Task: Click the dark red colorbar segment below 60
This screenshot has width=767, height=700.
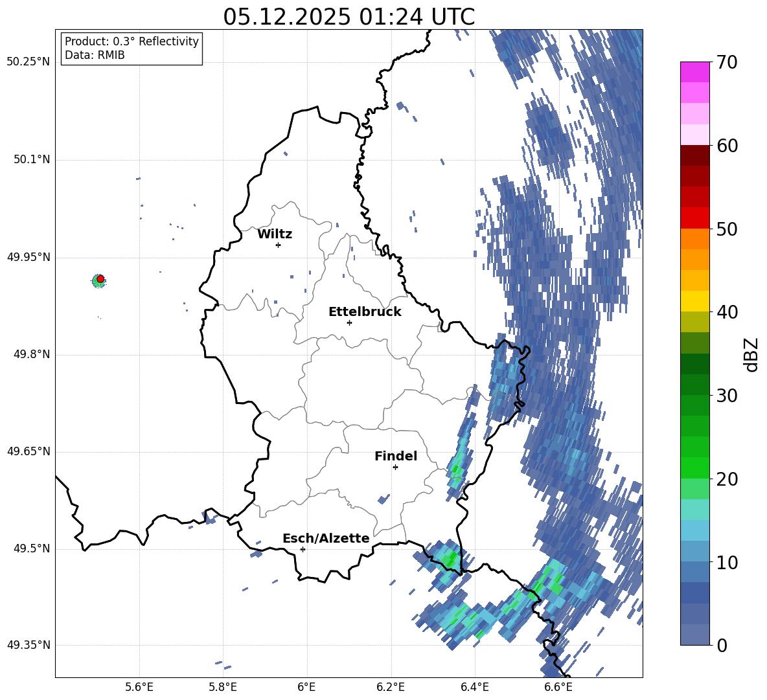Action: [694, 156]
